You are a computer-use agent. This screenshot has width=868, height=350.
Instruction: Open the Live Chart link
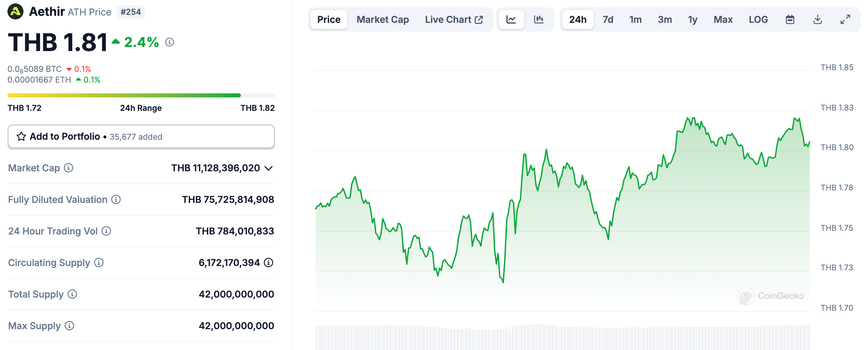[453, 19]
